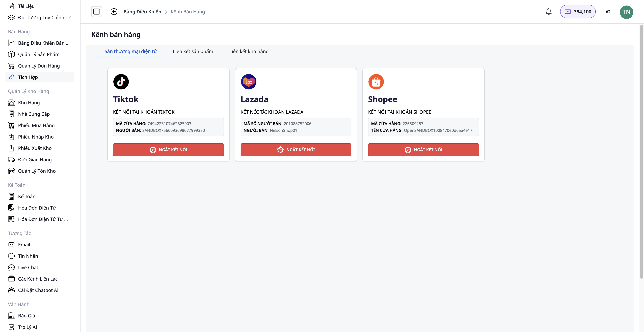Open the notification bell

(x=549, y=12)
